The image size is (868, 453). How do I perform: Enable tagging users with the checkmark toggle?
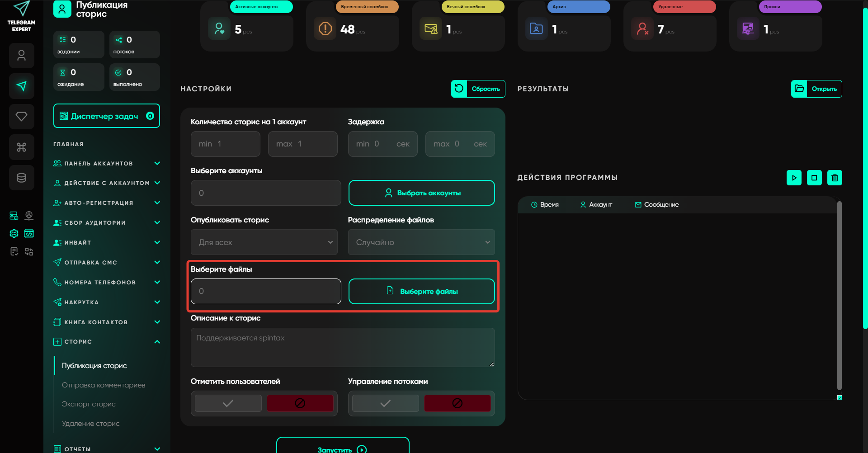click(228, 403)
